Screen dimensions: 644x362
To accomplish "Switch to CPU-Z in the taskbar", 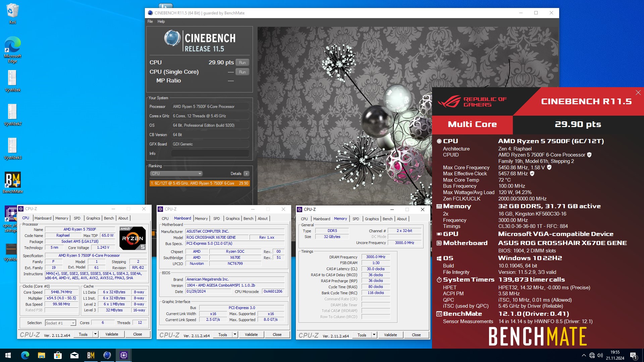I will tap(123, 355).
